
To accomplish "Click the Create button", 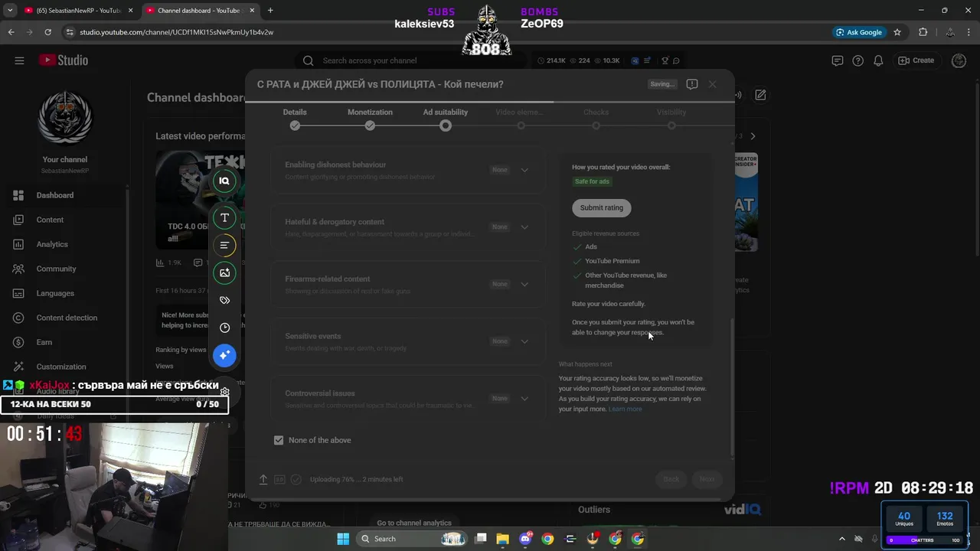I will [x=916, y=60].
